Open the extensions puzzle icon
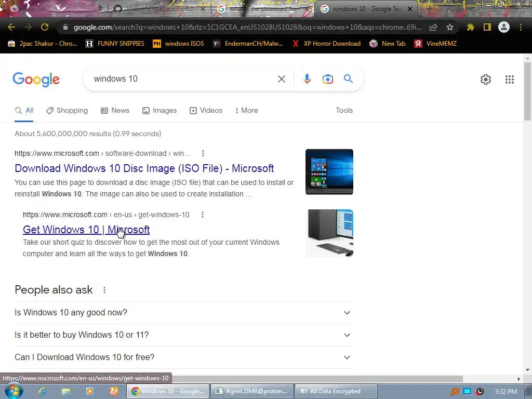 click(x=470, y=27)
